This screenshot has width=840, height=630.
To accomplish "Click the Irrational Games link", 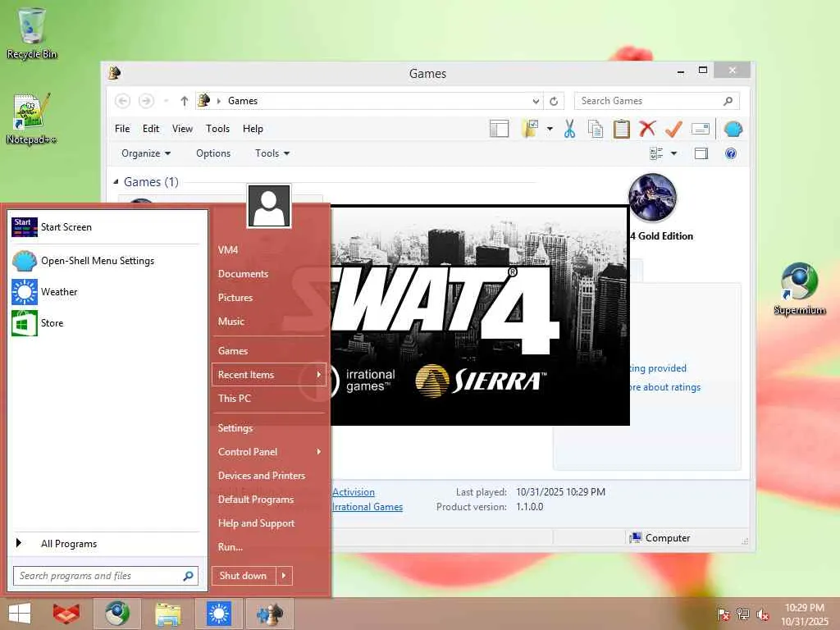I will [x=367, y=507].
